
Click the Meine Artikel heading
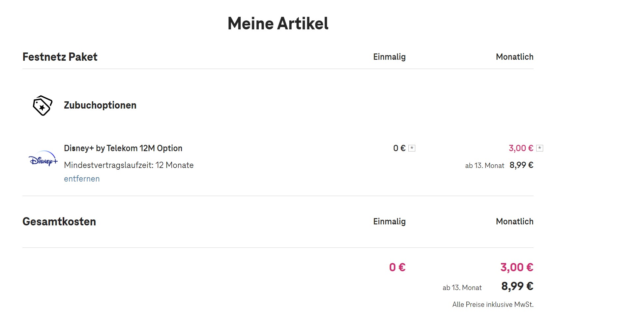[278, 23]
